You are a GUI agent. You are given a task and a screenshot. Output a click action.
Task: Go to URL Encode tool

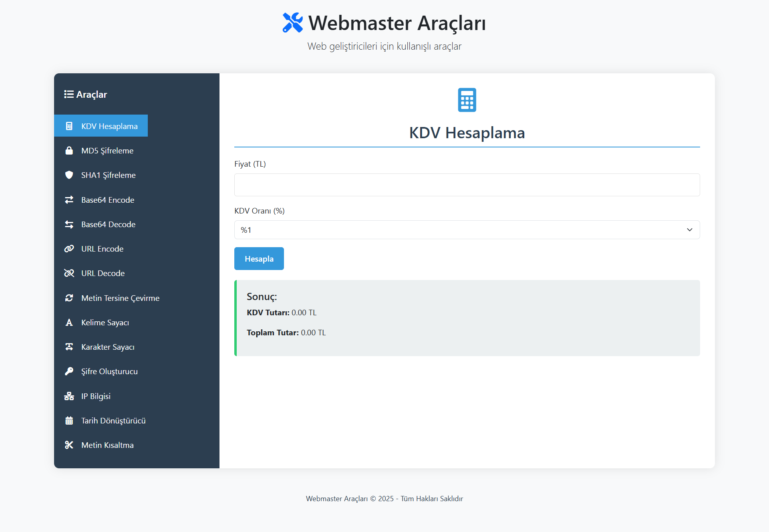(x=94, y=249)
